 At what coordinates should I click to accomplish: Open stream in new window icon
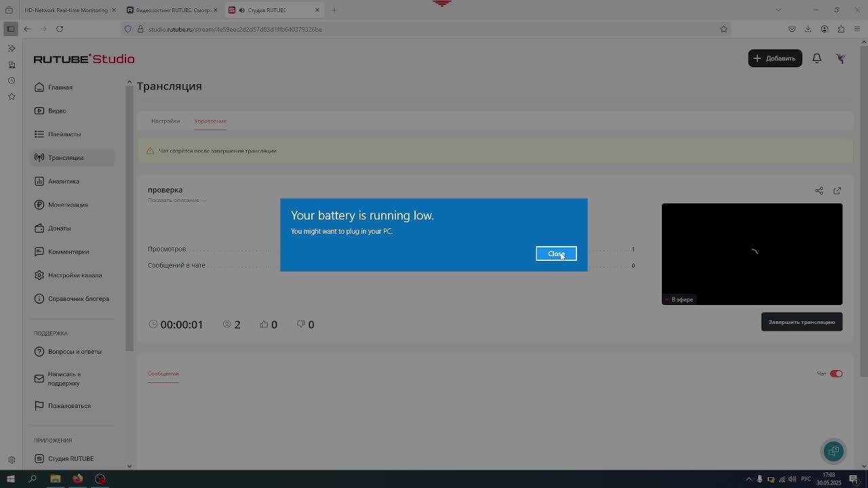[x=837, y=190]
